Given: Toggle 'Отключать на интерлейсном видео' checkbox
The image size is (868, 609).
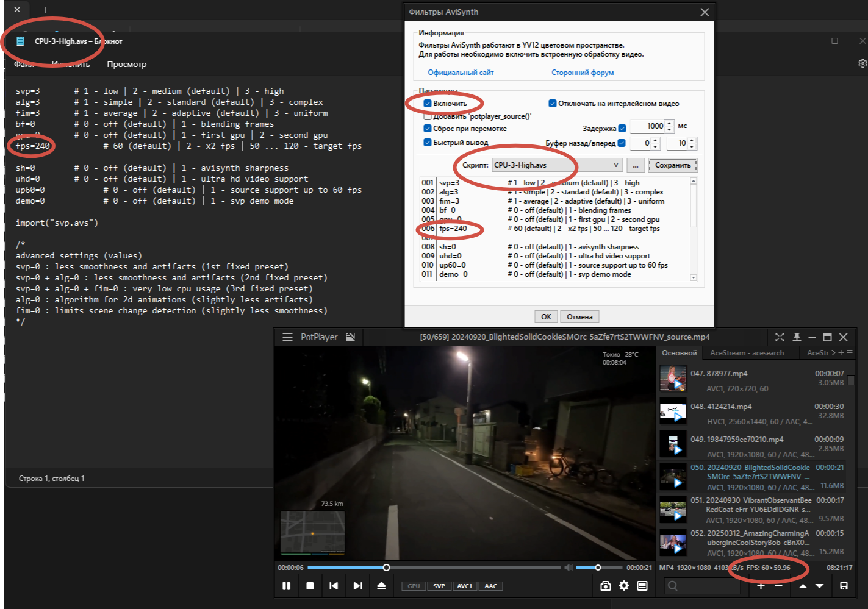Looking at the screenshot, I should [553, 104].
